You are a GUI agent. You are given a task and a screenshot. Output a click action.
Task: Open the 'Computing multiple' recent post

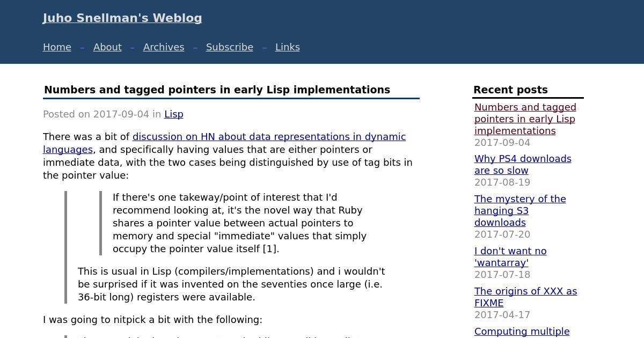coord(522,332)
